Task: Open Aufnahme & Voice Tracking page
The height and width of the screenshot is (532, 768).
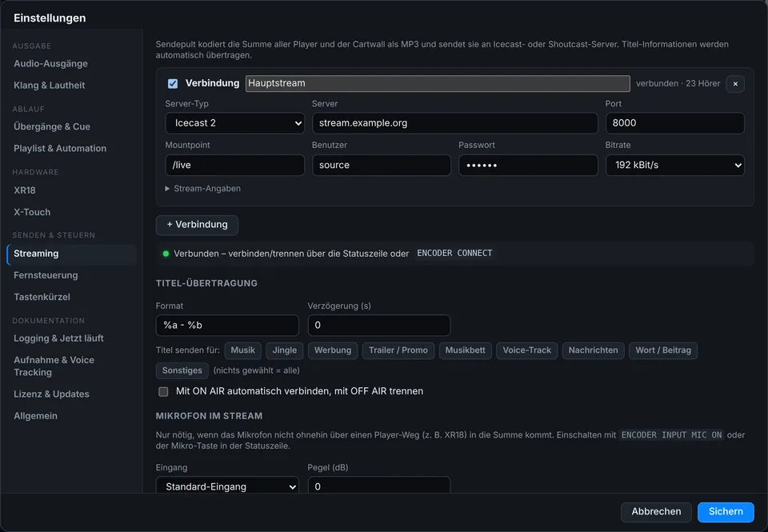Action: point(71,366)
